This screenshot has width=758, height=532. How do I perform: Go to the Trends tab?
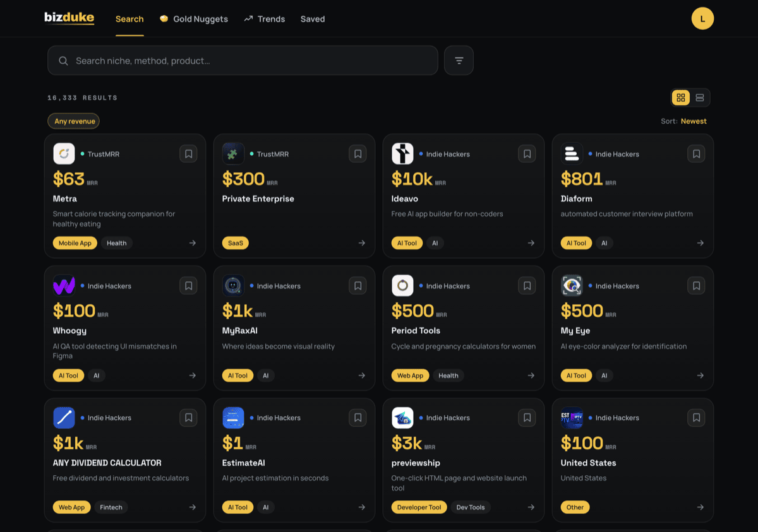[x=264, y=19]
